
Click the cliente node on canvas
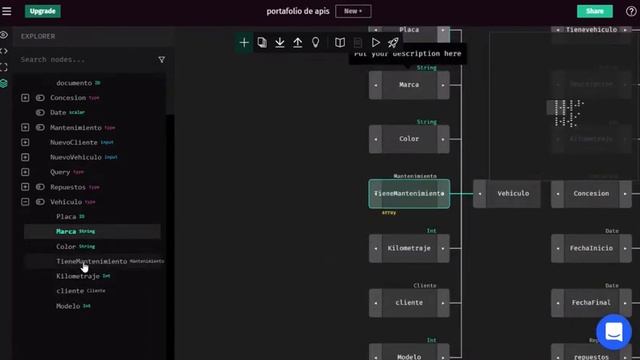[x=409, y=303]
